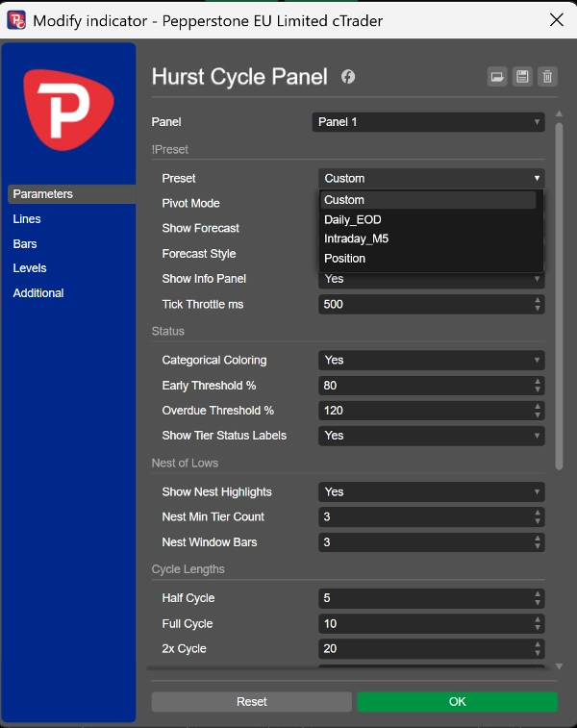This screenshot has width=577, height=728.
Task: Open the Facebook icon beside Hurst Cycle Panel
Action: click(x=348, y=77)
